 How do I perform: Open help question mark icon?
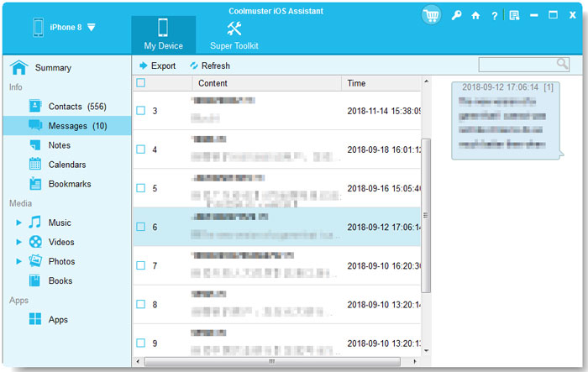click(x=494, y=16)
